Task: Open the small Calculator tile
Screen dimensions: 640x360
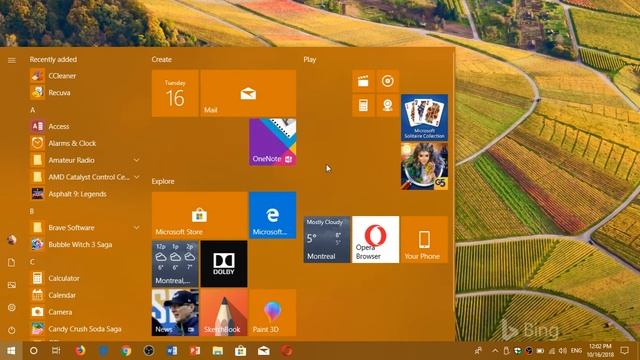Action: (363, 106)
